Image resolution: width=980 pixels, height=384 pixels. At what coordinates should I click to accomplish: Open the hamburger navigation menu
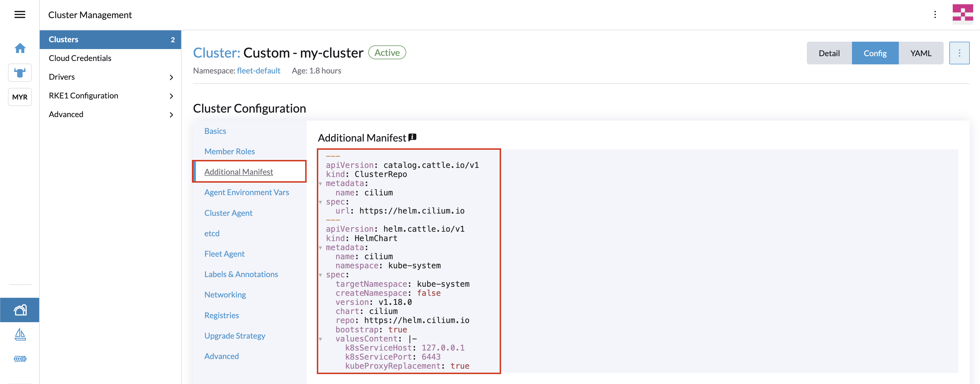(20, 14)
